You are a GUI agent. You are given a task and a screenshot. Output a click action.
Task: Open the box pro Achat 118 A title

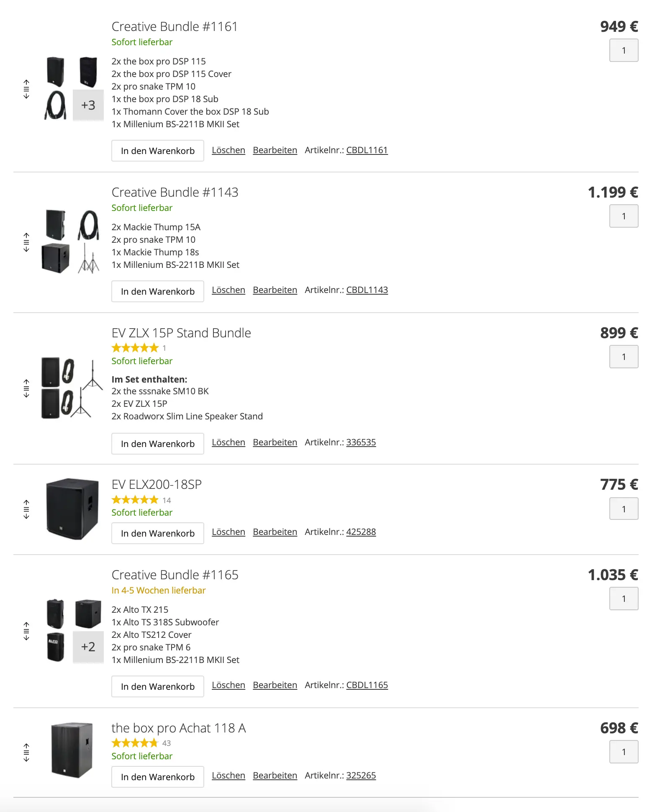pos(178,728)
